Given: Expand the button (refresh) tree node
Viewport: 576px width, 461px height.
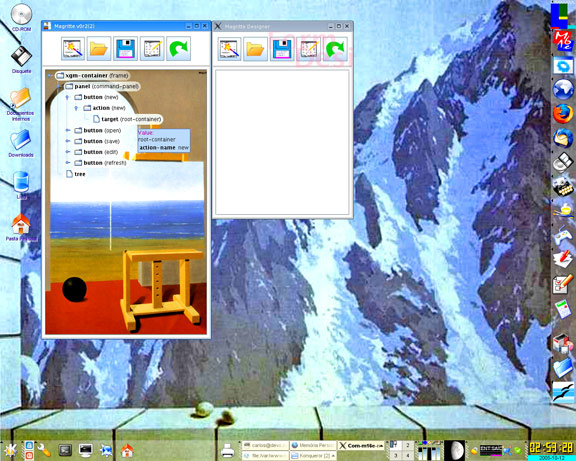Looking at the screenshot, I should 68,162.
